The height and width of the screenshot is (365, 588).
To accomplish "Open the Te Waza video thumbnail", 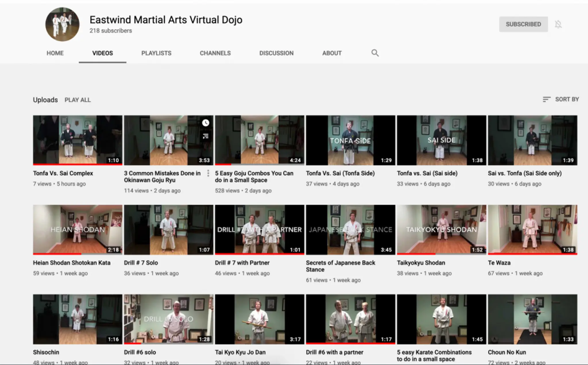I will click(x=533, y=230).
